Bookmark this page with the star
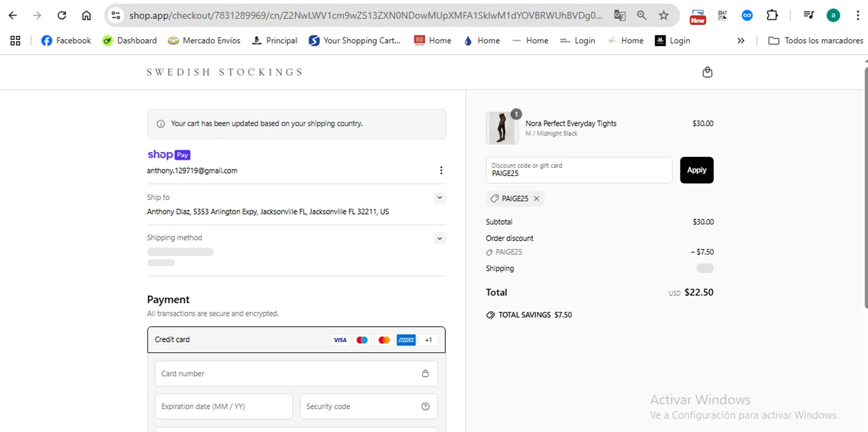Image resolution: width=868 pixels, height=432 pixels. (664, 16)
